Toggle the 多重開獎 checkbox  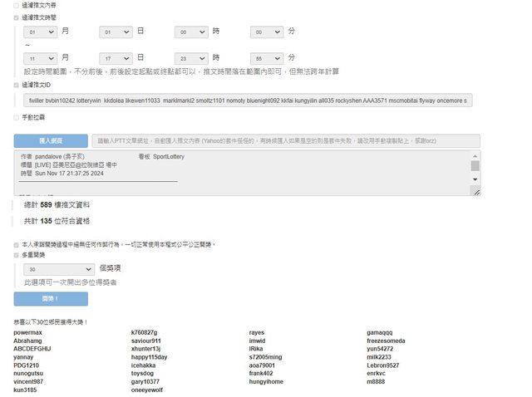(x=17, y=256)
